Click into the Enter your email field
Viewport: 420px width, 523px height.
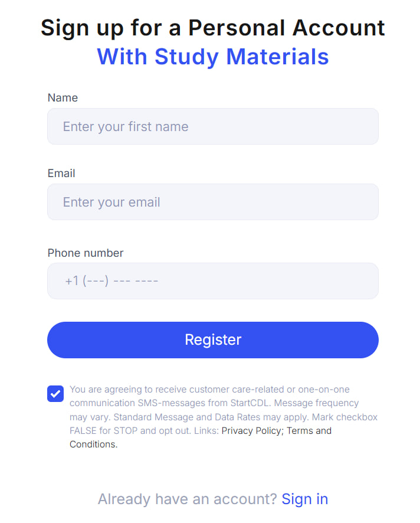pyautogui.click(x=212, y=202)
